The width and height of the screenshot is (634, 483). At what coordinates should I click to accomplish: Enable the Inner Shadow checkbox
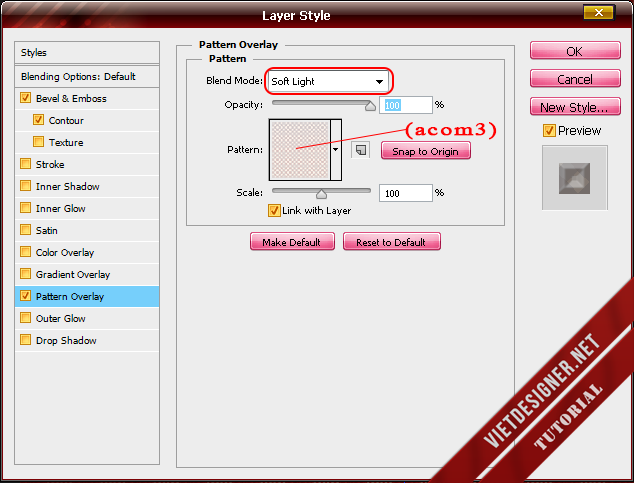pos(25,186)
